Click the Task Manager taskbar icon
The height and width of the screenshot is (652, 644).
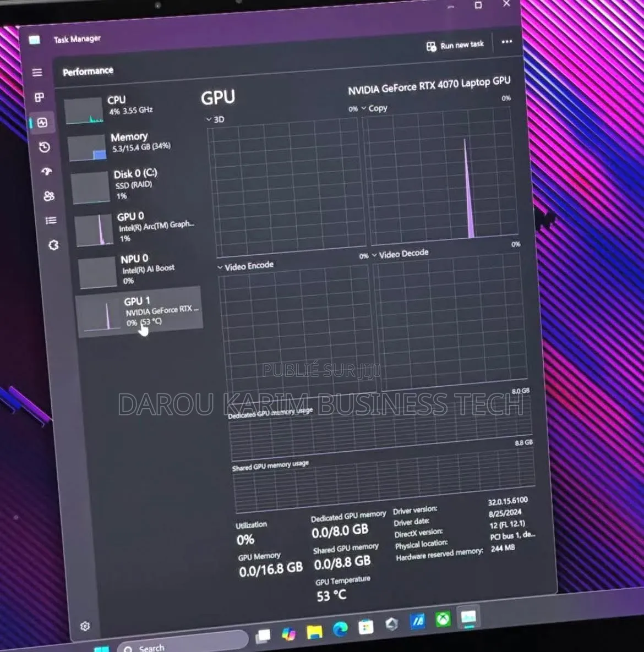pyautogui.click(x=468, y=617)
